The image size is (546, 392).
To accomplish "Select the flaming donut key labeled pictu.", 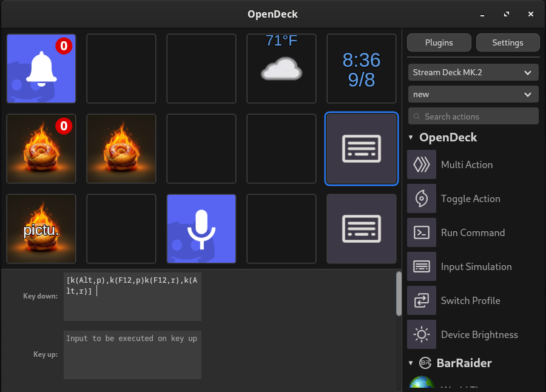I will click(x=41, y=229).
